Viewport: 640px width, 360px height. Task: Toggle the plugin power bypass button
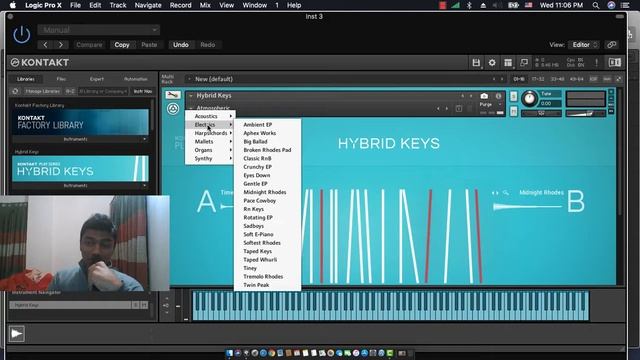[21, 36]
